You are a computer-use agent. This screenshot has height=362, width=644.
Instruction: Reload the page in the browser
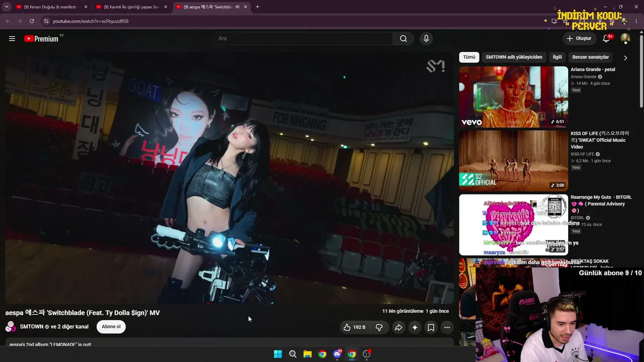32,21
